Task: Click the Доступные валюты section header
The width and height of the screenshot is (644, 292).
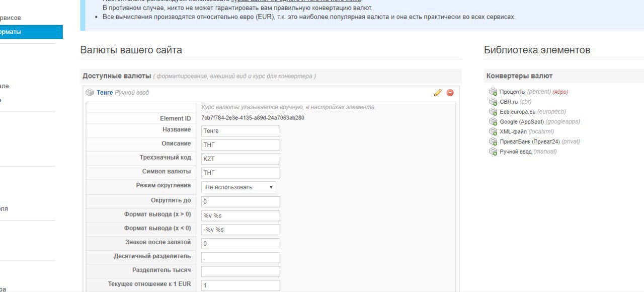Action: [117, 76]
